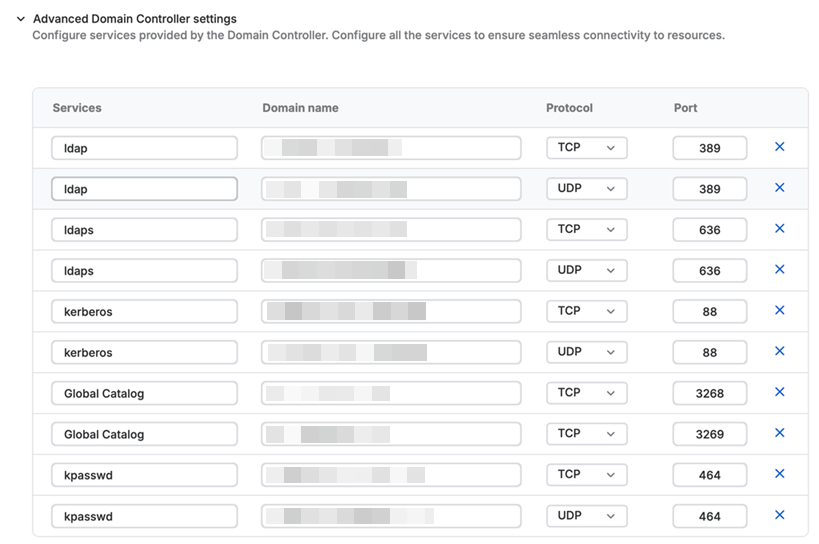Focus the domain name field for ldaps TCP
This screenshot has height=544, width=819.
(x=391, y=230)
